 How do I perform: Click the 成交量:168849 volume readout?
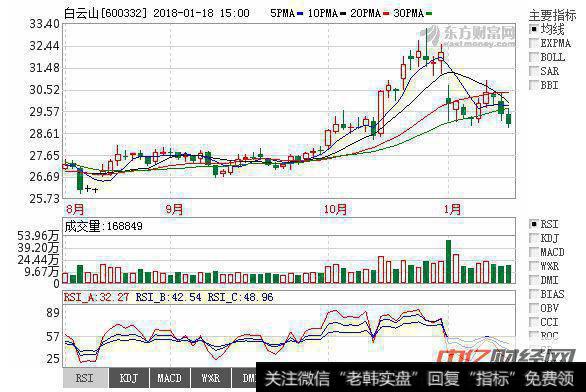coord(104,226)
